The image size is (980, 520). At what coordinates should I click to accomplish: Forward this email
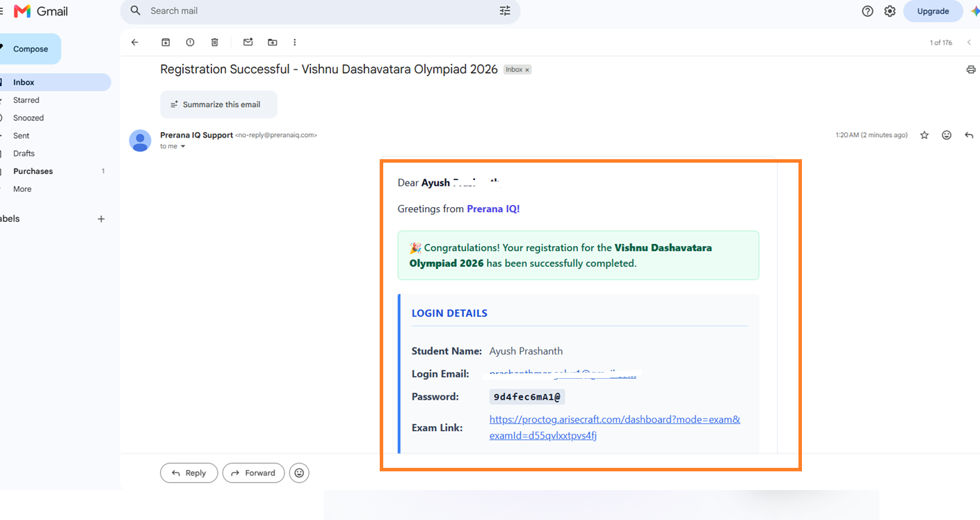coord(253,473)
